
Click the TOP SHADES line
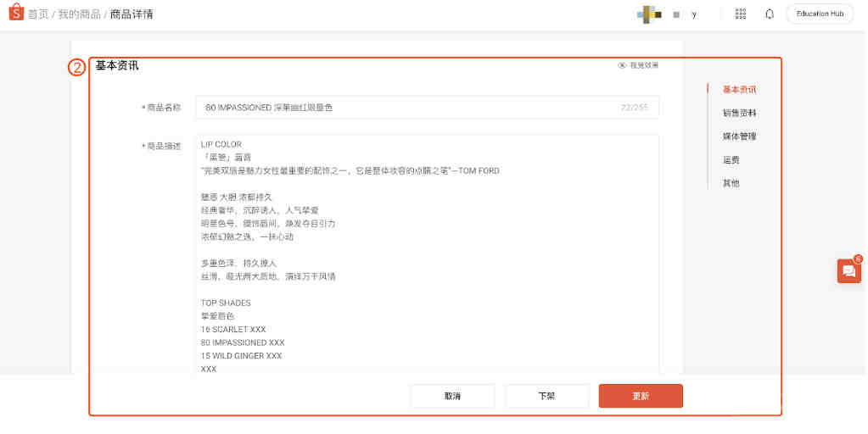[x=226, y=303]
